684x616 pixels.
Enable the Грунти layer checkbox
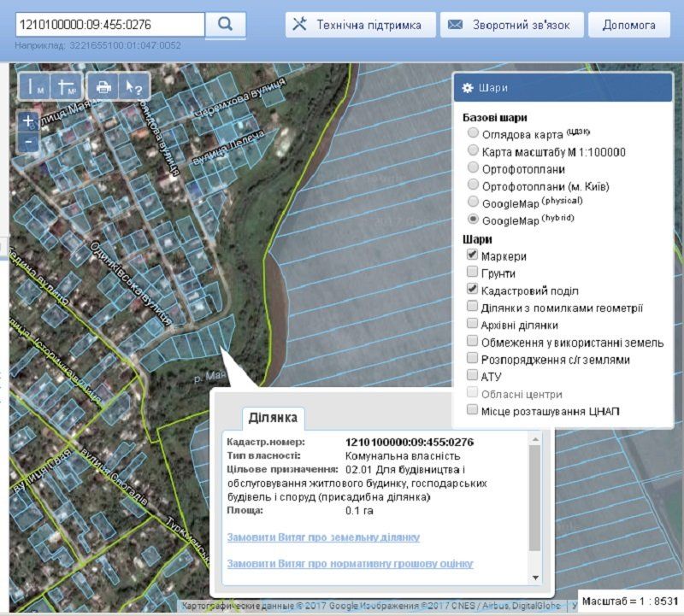[x=472, y=273]
